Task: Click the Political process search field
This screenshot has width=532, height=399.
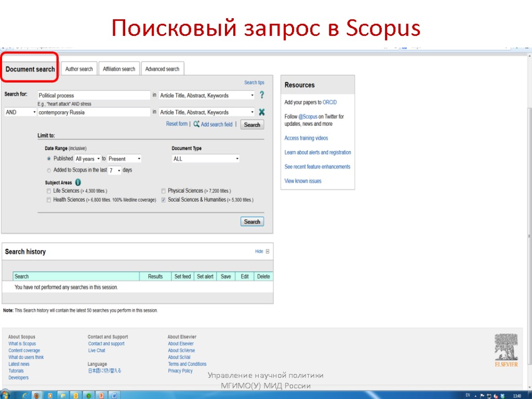Action: point(94,96)
